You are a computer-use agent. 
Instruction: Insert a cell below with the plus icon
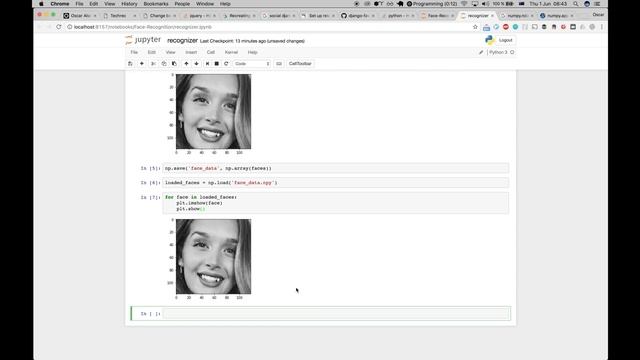pos(142,64)
